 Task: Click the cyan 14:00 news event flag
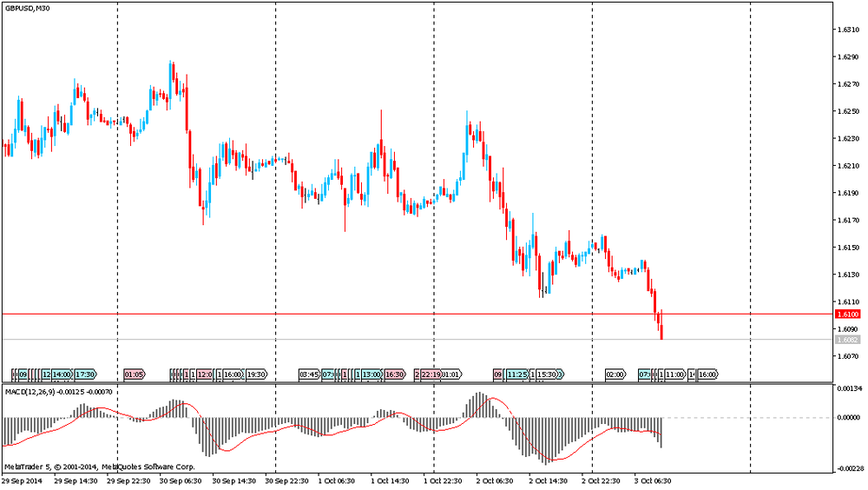point(62,374)
